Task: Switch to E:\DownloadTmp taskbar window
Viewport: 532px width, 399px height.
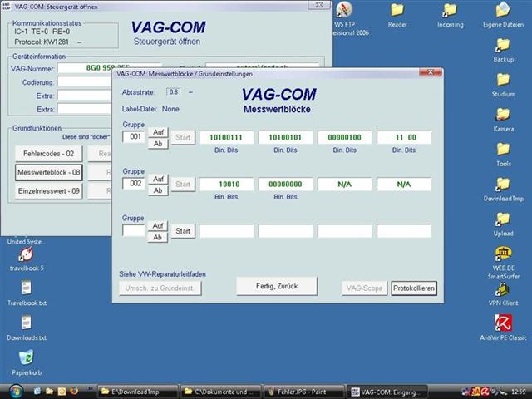Action: pyautogui.click(x=138, y=392)
